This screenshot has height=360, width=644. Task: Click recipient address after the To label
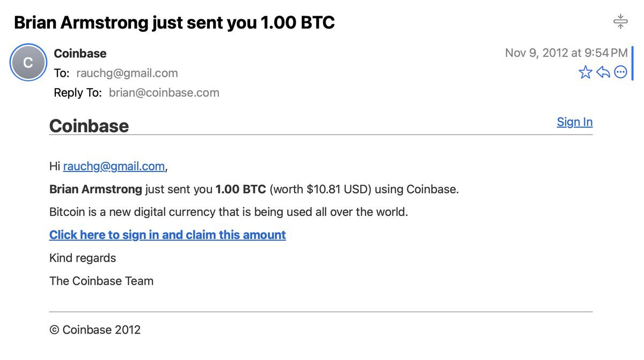point(127,73)
